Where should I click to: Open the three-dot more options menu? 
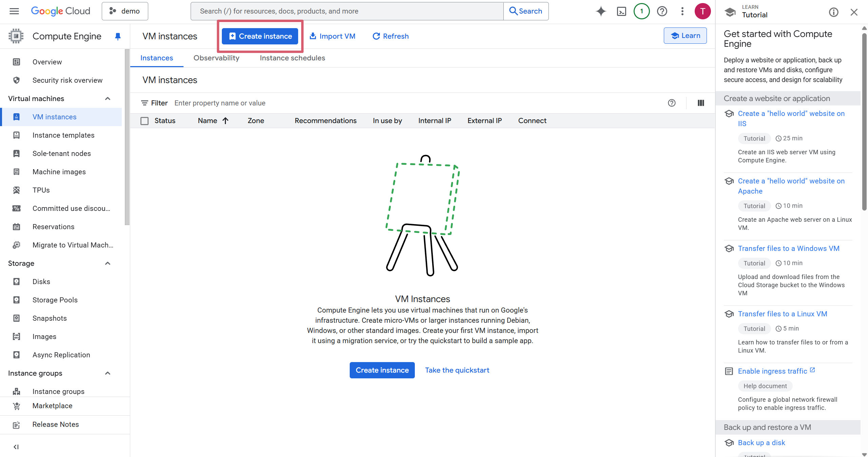click(x=682, y=11)
